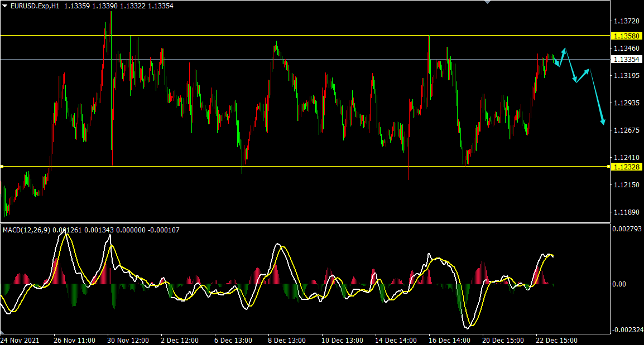Click the 1.13460 price axis label
Screen dimensions: 644x345
click(x=627, y=48)
